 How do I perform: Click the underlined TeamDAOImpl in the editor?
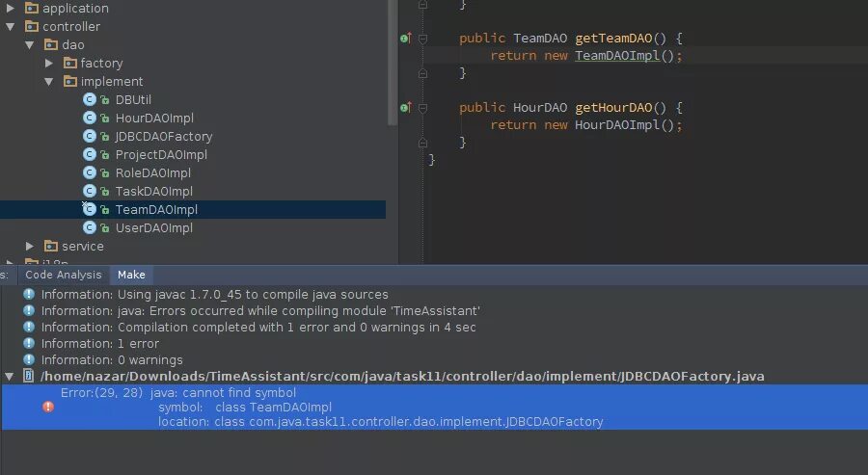point(617,55)
